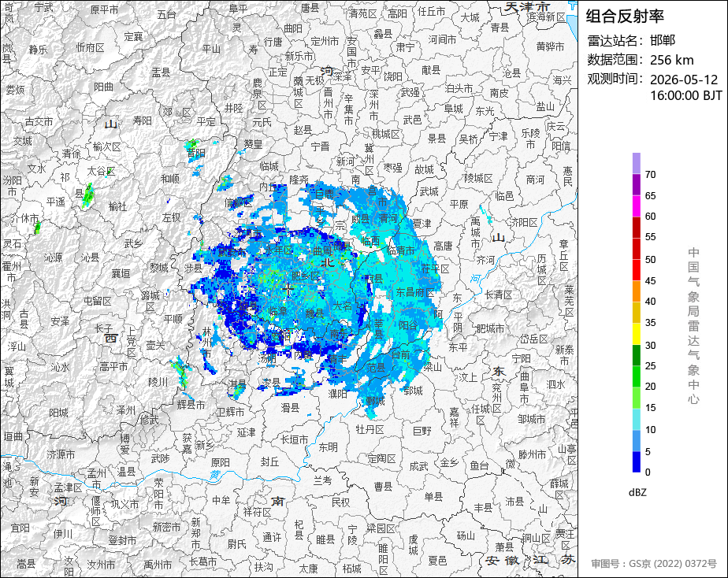The image size is (728, 578).
Task: Click the 滕州市 map label
Action: tap(532, 454)
